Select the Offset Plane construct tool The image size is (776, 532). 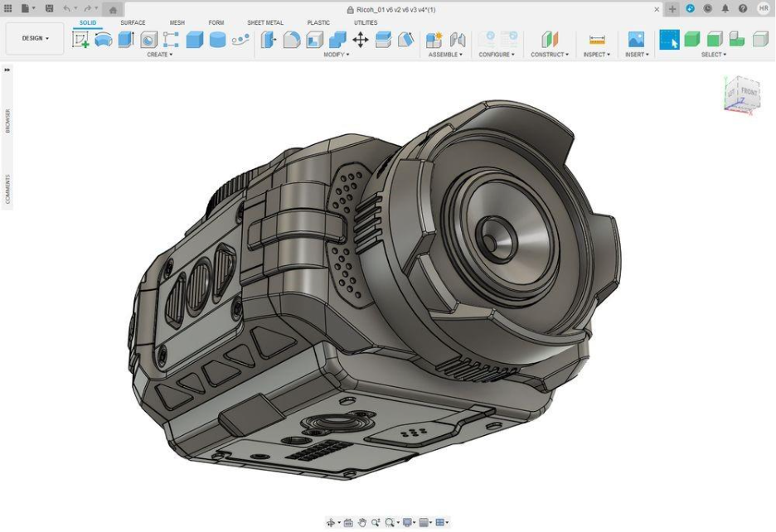[550, 40]
